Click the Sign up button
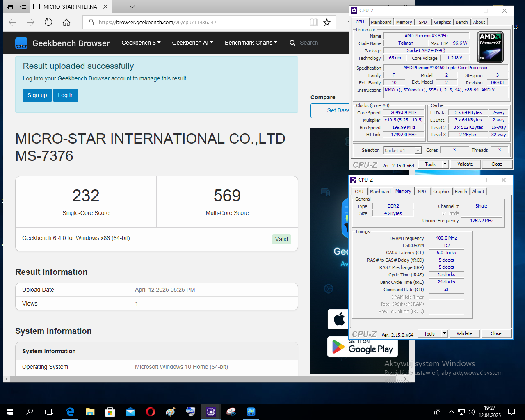 [x=37, y=95]
